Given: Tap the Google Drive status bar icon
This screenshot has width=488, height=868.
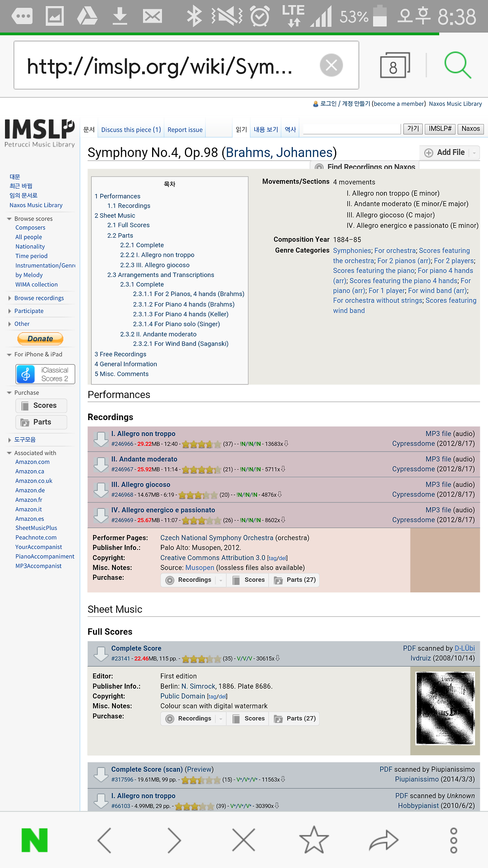Looking at the screenshot, I should click(87, 16).
